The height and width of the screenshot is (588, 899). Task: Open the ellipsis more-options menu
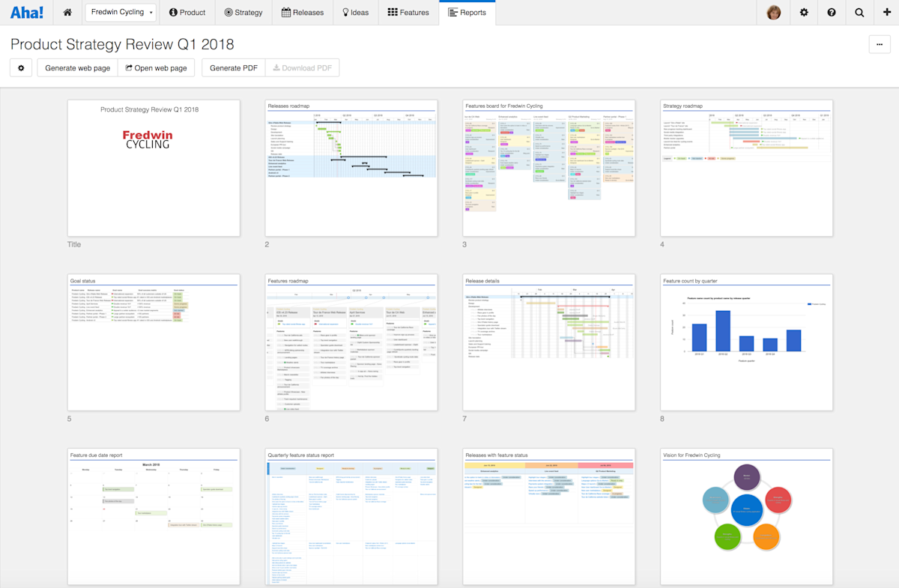880,45
